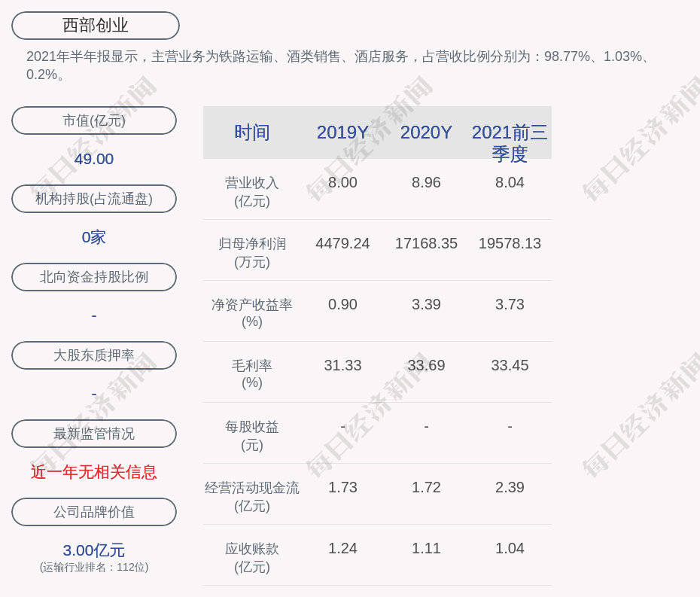The image size is (700, 597).
Task: Select the 归母净利润 row label
Action: 252,252
